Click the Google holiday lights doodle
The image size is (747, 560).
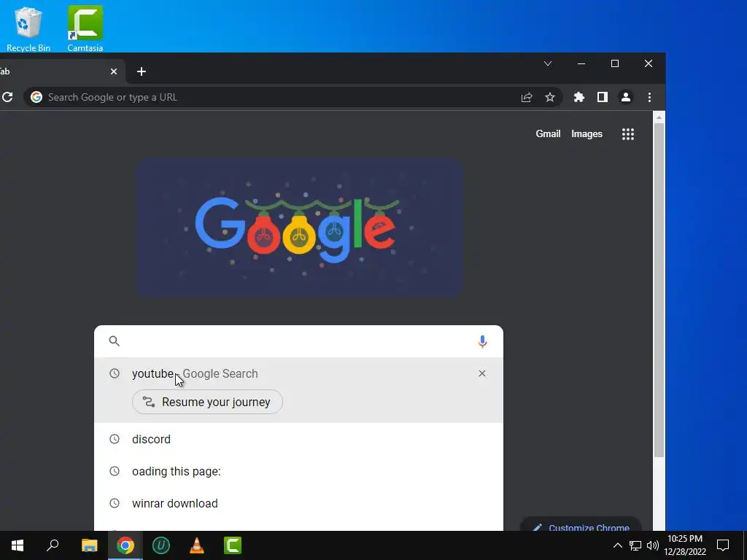[x=299, y=227]
